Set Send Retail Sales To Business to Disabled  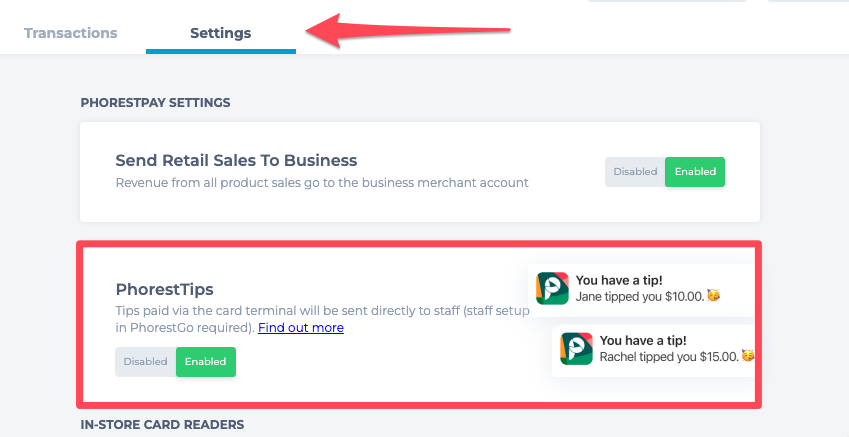tap(635, 172)
